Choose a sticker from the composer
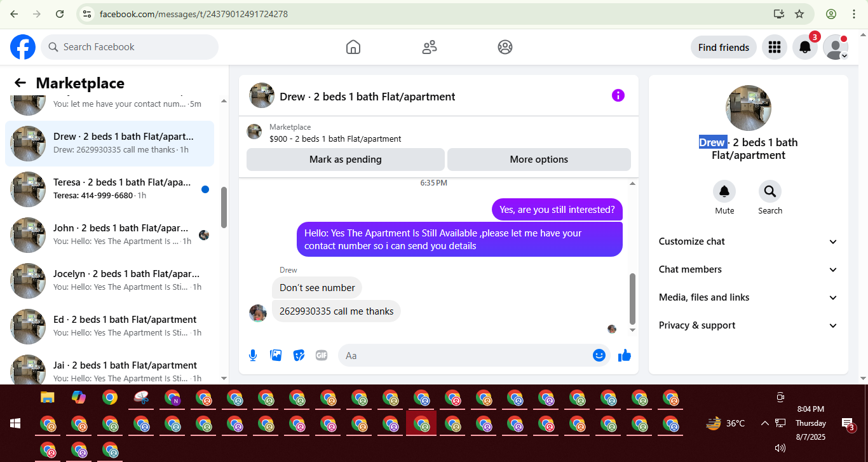This screenshot has height=462, width=868. (299, 355)
